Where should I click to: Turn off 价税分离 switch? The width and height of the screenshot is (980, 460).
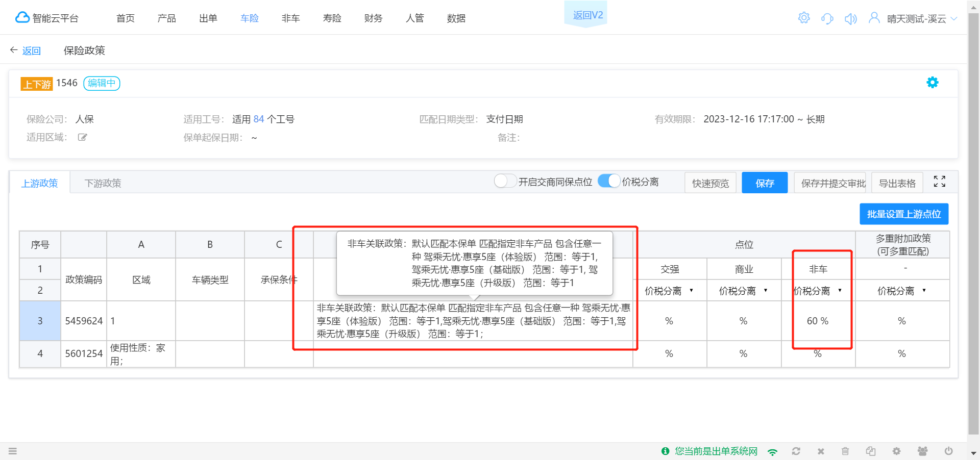[x=609, y=181]
